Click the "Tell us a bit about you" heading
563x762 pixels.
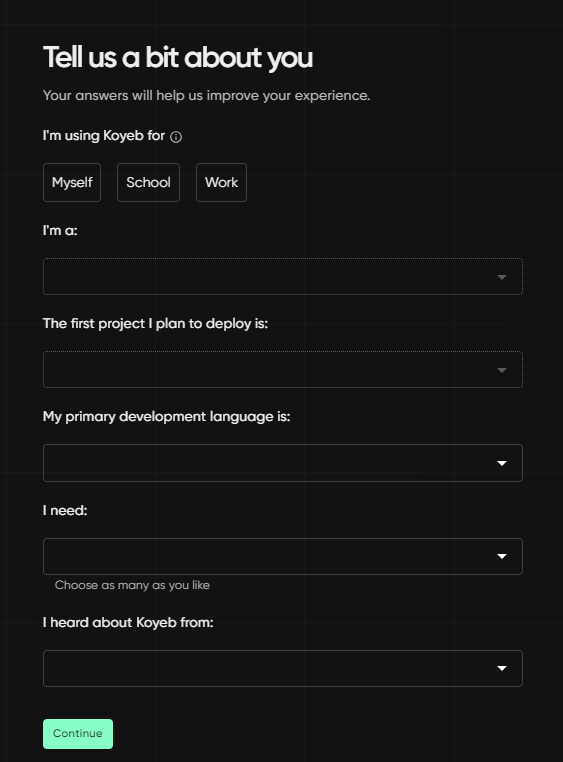[178, 58]
